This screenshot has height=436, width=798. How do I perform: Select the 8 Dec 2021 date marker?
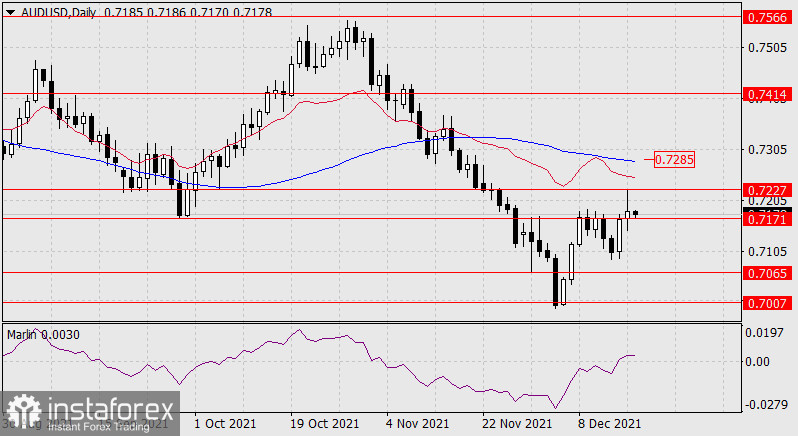[x=610, y=424]
